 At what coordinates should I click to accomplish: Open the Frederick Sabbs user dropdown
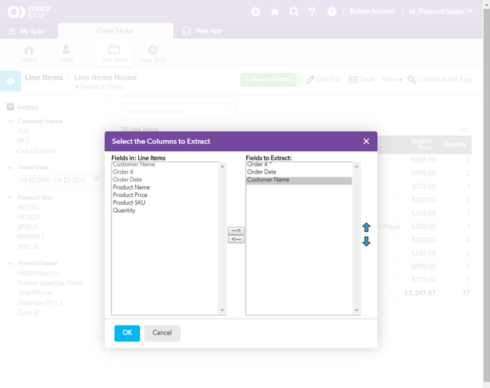pos(440,12)
